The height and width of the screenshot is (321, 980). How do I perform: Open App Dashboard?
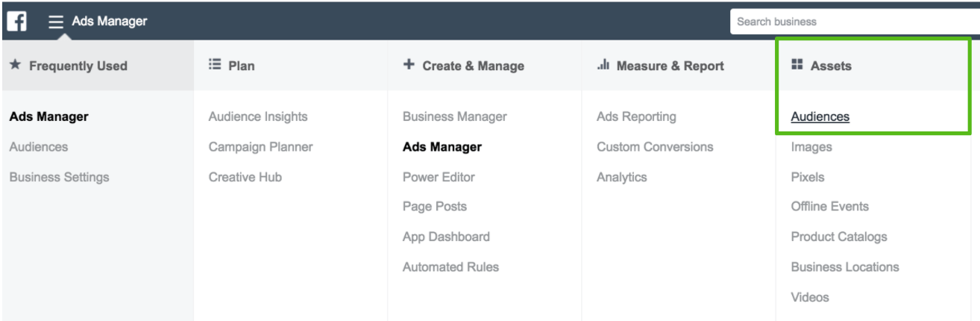[446, 237]
